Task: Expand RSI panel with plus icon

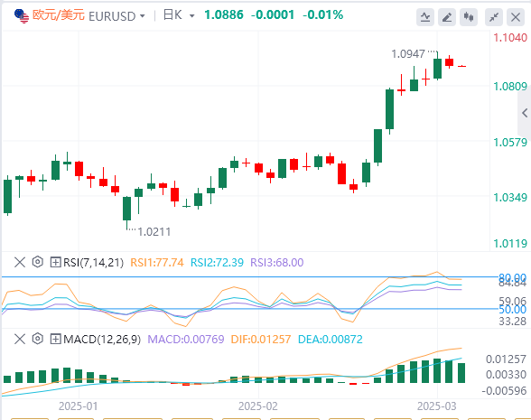Action: [55, 262]
